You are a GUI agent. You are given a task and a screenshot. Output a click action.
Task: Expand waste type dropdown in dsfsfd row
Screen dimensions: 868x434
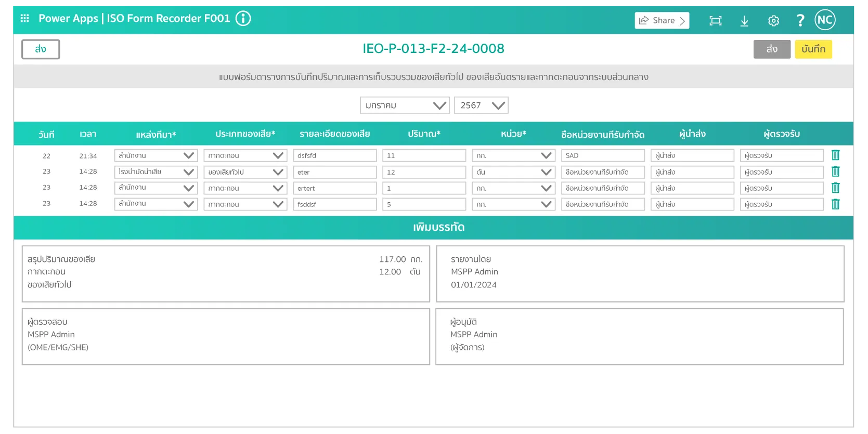[245, 155]
